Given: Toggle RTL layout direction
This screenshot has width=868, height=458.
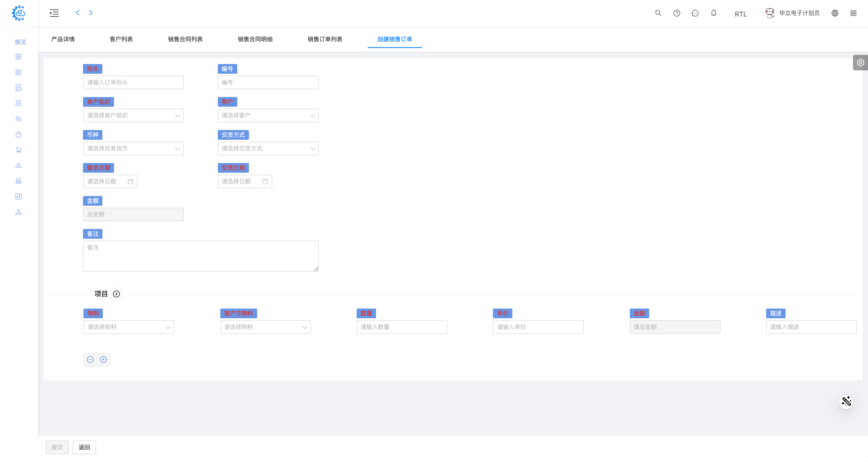Looking at the screenshot, I should coord(741,14).
